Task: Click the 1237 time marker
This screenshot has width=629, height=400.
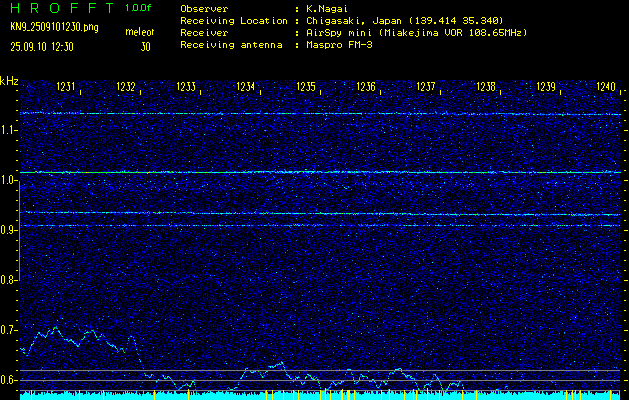Action: point(426,86)
